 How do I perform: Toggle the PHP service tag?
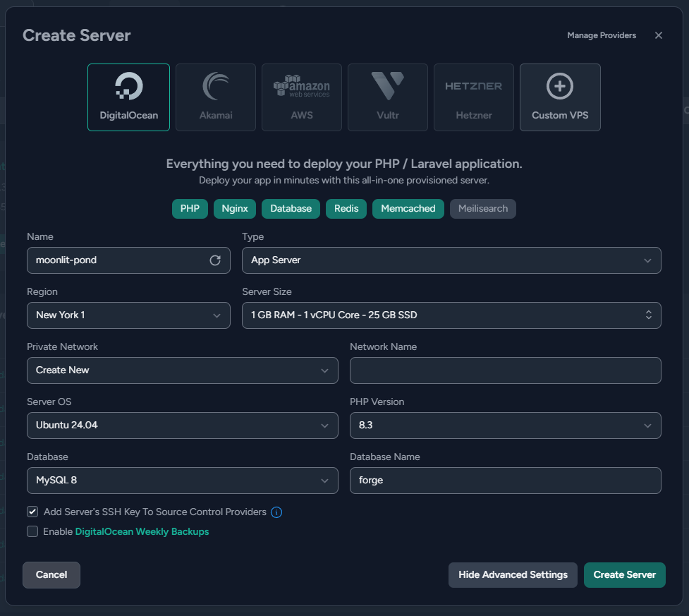click(x=190, y=208)
